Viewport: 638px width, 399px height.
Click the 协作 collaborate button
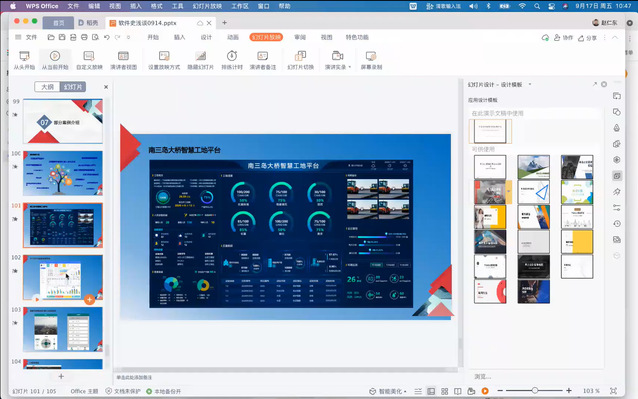tap(563, 38)
